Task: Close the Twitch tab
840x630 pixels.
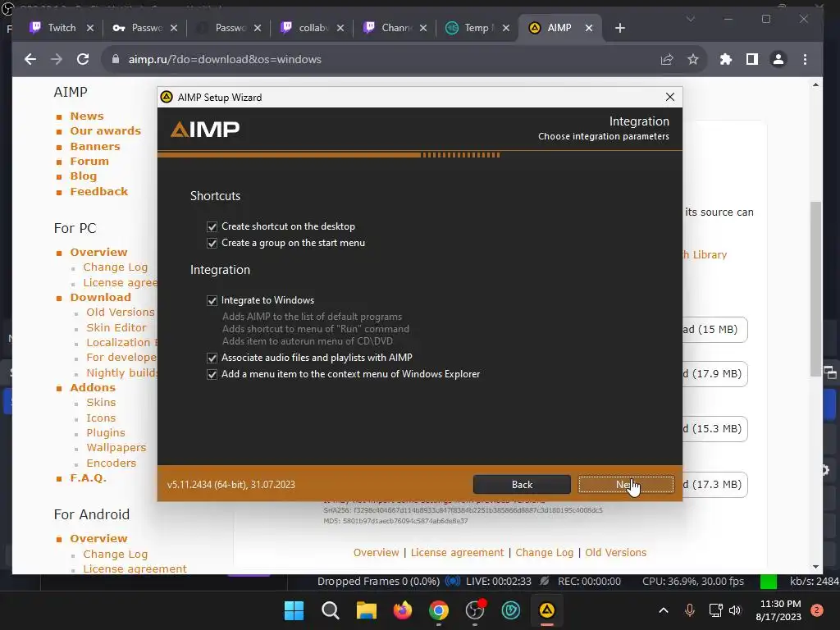Action: pos(90,28)
